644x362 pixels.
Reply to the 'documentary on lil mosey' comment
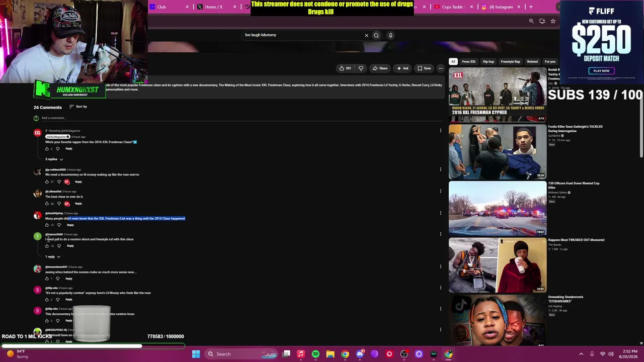pos(78,182)
